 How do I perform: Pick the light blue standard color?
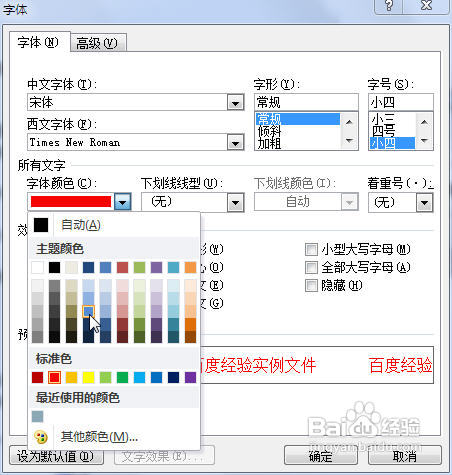tap(139, 377)
